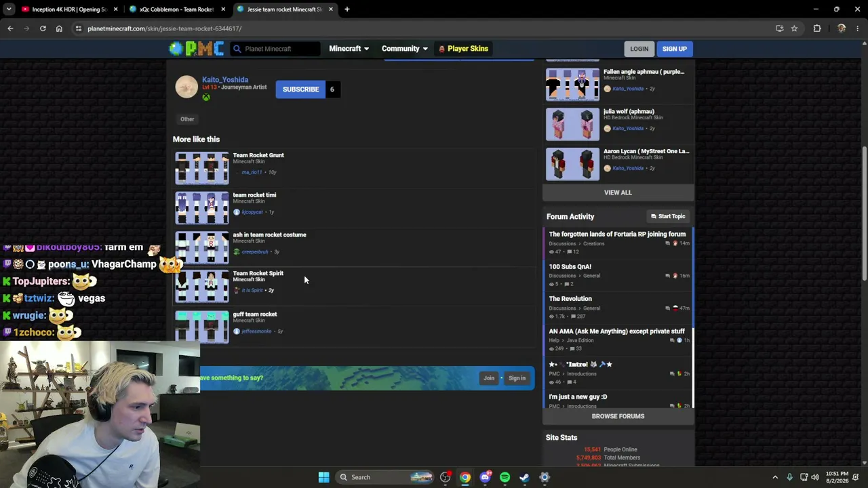Screen dimensions: 868x488
Task: Open the Team Rocket Spirit skin link
Action: point(258,274)
